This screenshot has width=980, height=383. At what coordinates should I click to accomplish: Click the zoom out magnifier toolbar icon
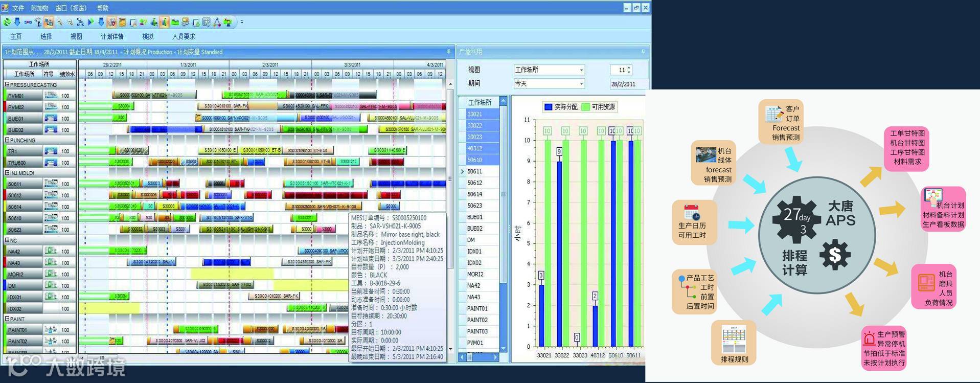click(x=70, y=22)
